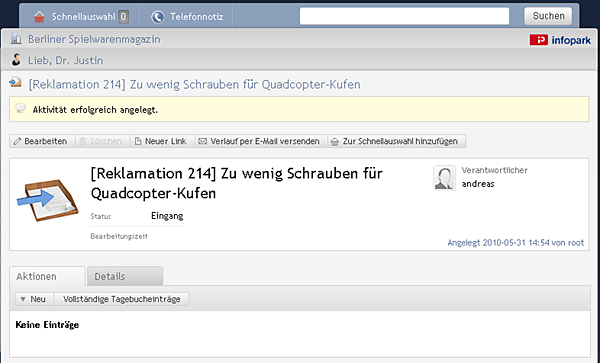Viewport: 600px width, 363px height.
Task: Click the Schnellauswahl counter badge showing 0
Action: click(x=123, y=17)
